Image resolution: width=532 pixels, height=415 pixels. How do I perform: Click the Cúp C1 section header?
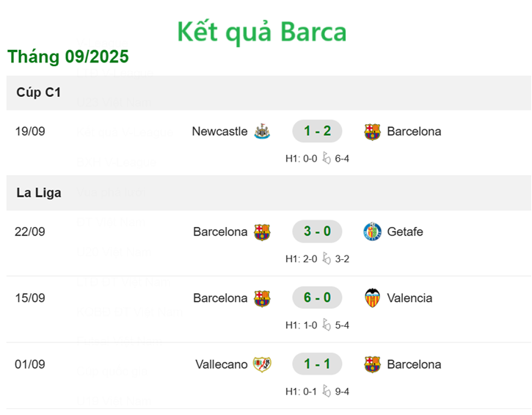[x=39, y=93]
